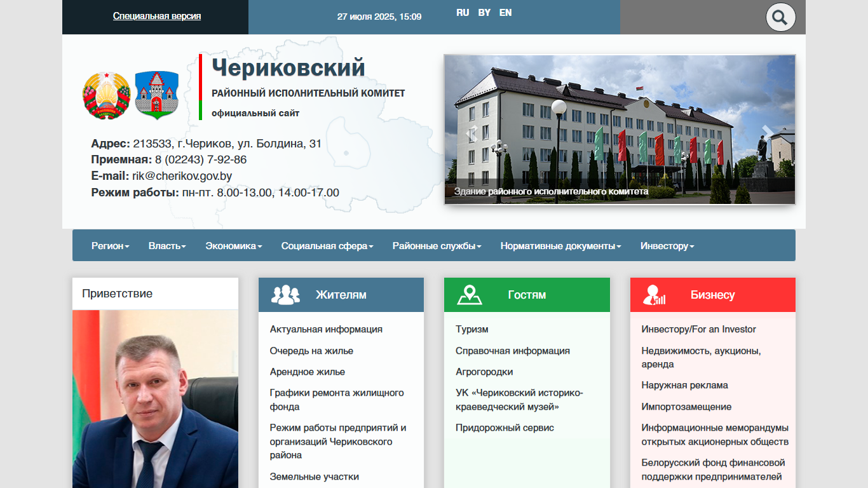Image resolution: width=868 pixels, height=488 pixels.
Task: Click the executive committee building photo
Action: pyautogui.click(x=620, y=129)
